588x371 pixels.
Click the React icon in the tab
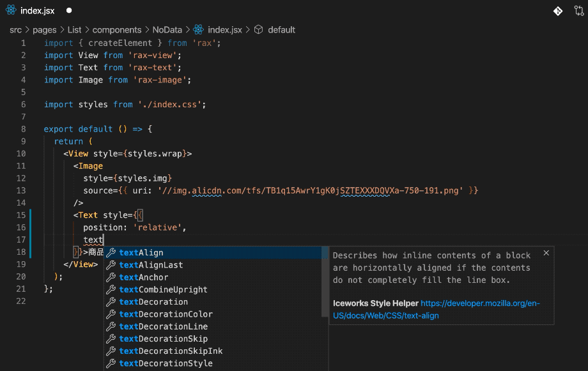[x=12, y=10]
